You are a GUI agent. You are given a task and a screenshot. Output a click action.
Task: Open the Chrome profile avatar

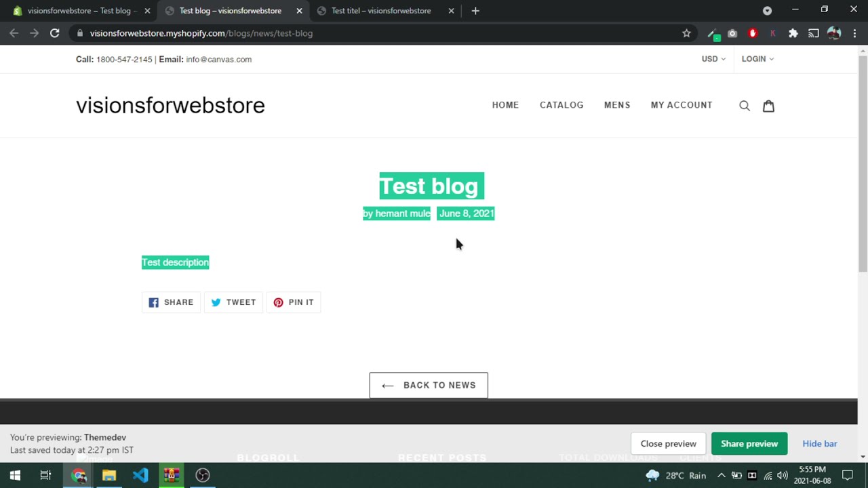click(x=834, y=33)
